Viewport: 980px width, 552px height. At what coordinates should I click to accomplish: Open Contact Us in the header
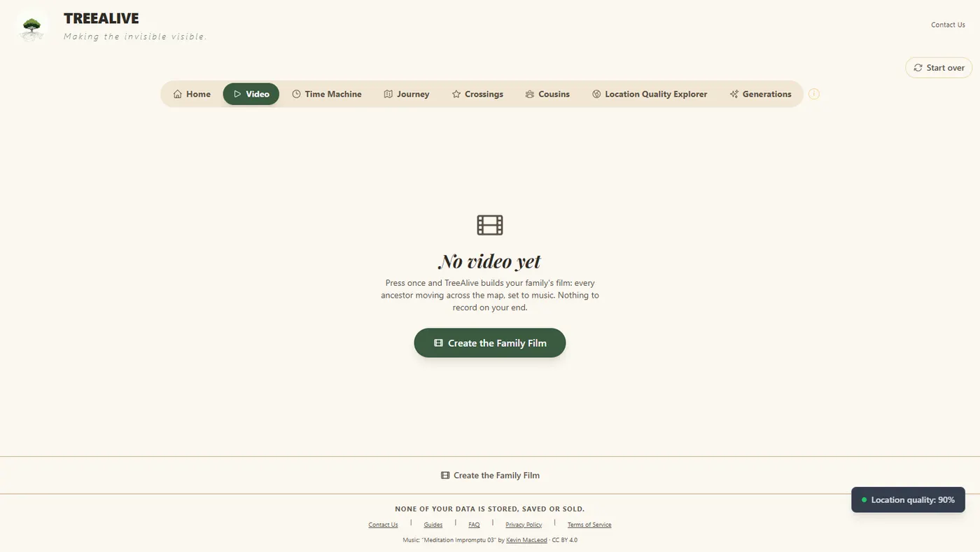tap(948, 25)
